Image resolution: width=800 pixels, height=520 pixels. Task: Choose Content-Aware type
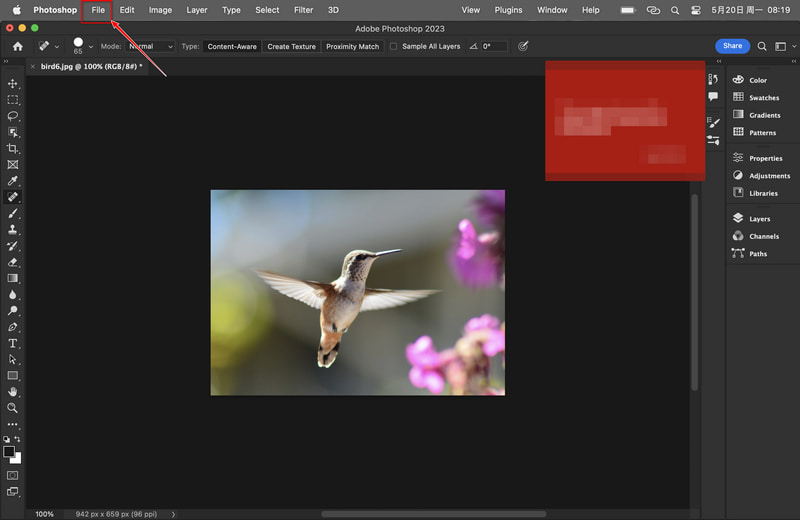pyautogui.click(x=232, y=46)
